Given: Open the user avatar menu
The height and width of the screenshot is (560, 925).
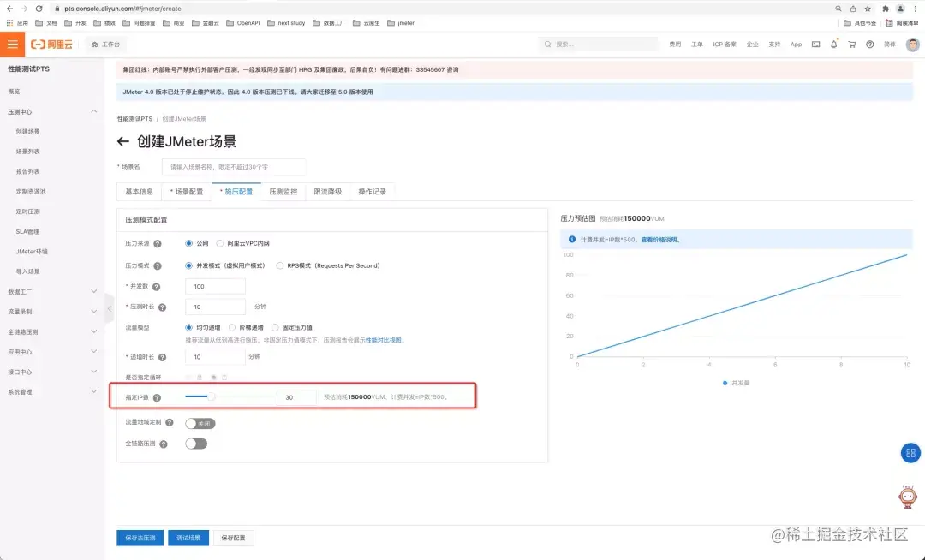Looking at the screenshot, I should pos(912,45).
